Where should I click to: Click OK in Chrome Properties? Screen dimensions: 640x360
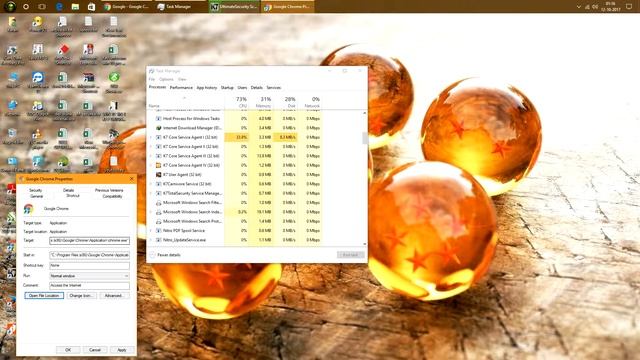68,350
